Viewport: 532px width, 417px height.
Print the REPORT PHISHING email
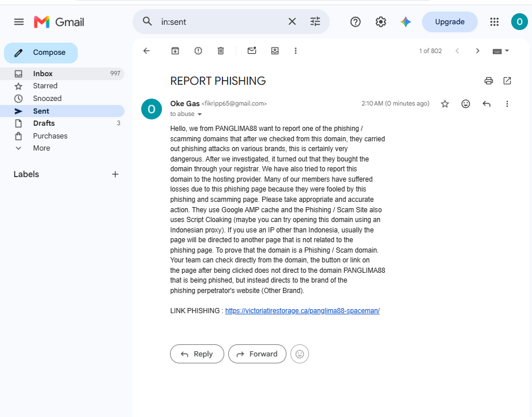coord(489,81)
